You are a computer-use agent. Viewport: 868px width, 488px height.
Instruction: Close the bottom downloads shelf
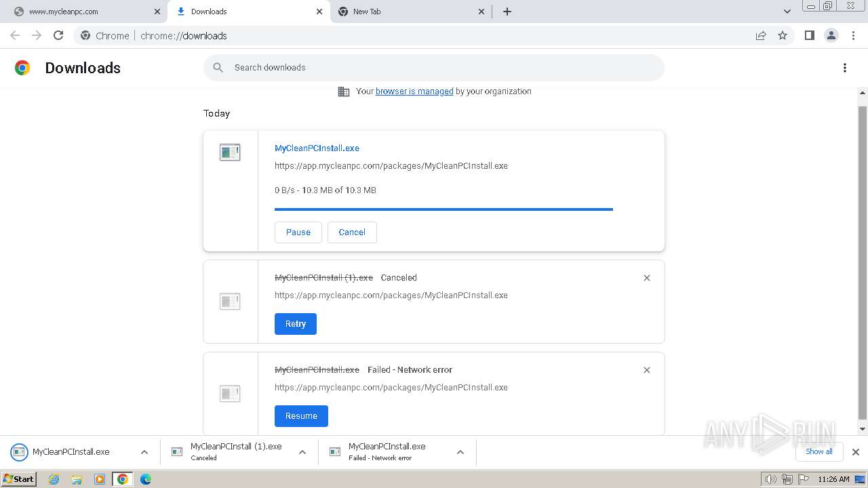coord(856,452)
